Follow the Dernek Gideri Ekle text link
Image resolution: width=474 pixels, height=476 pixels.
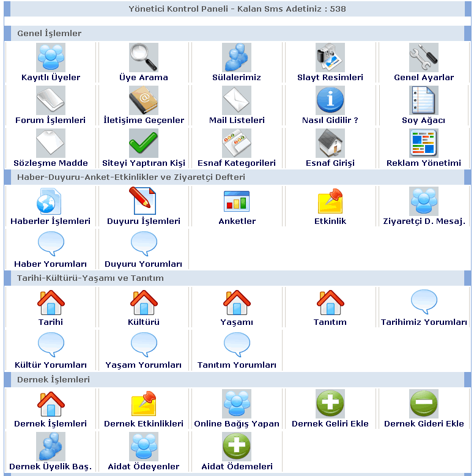coord(424,423)
